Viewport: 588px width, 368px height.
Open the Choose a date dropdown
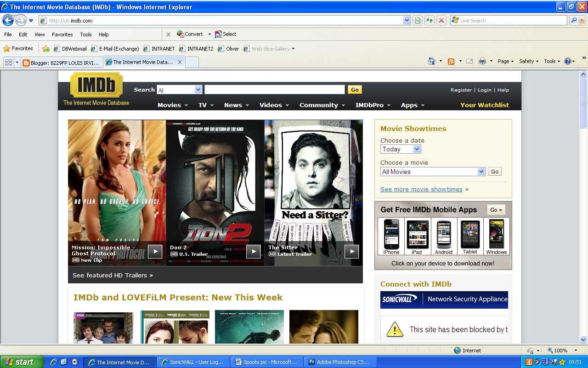(401, 149)
